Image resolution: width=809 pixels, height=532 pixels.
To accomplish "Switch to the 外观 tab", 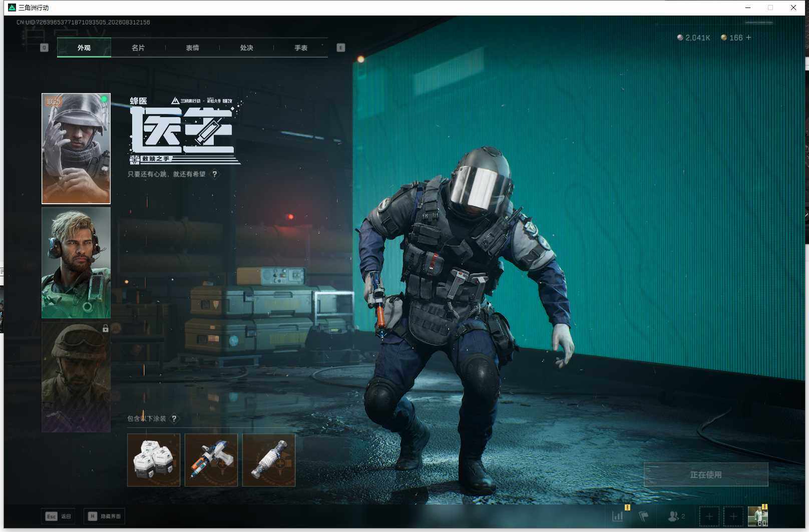I will point(84,48).
